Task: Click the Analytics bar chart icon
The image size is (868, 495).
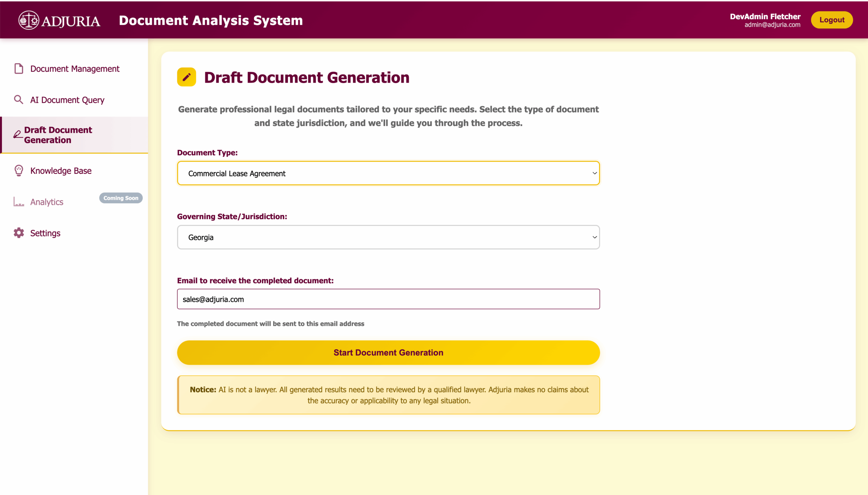Action: click(19, 201)
